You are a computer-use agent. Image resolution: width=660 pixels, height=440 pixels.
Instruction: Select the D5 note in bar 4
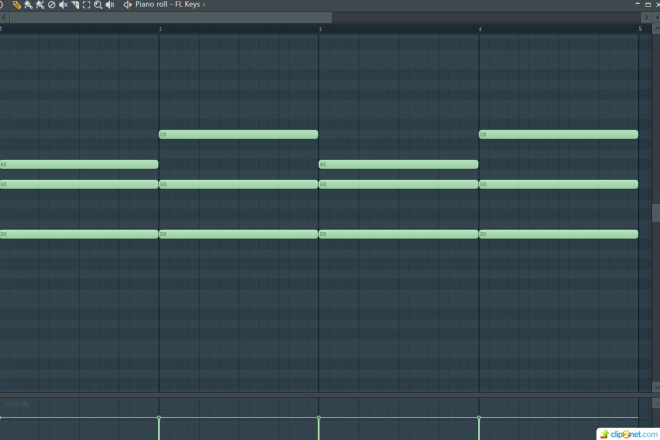pyautogui.click(x=558, y=234)
